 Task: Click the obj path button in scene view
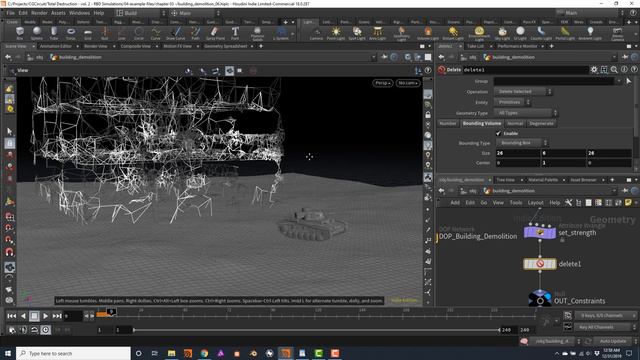[36, 57]
